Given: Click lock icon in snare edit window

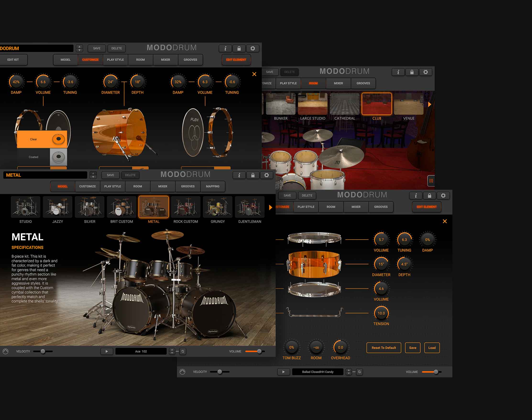Looking at the screenshot, I should click(429, 195).
